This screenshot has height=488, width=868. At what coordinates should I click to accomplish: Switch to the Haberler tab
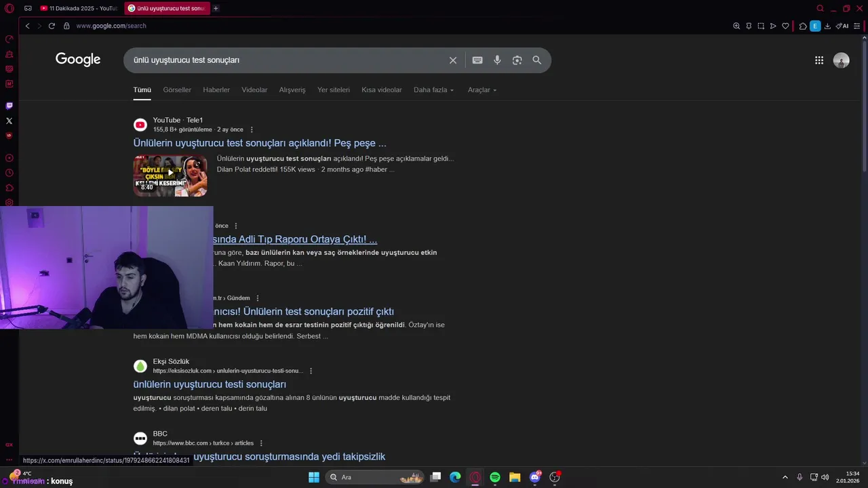[x=216, y=89]
